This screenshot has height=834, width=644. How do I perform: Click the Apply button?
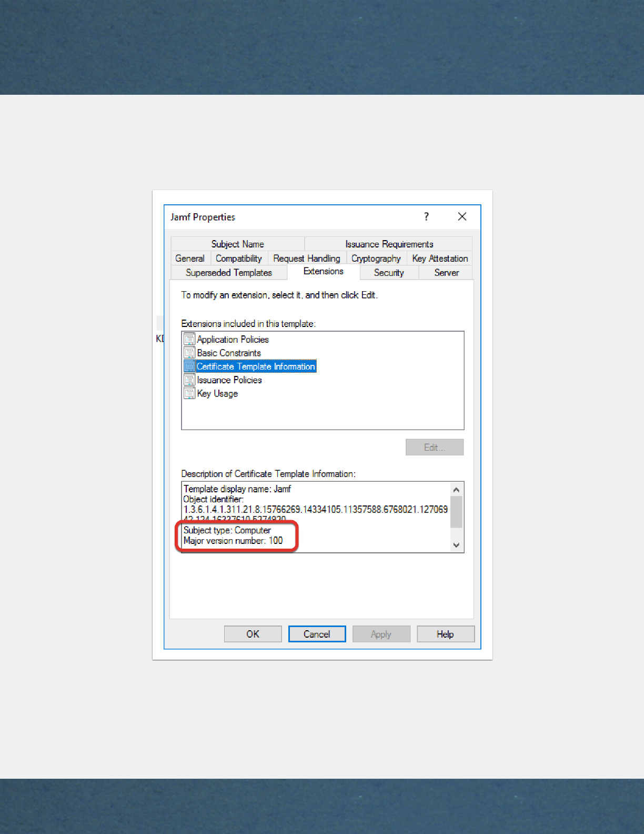click(x=381, y=634)
